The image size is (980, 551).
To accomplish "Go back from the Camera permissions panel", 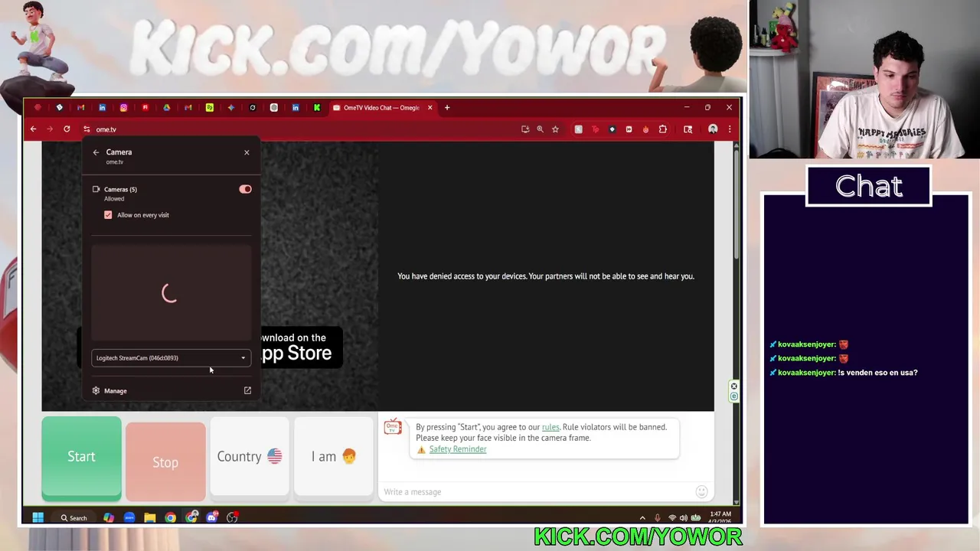I will pyautogui.click(x=96, y=152).
